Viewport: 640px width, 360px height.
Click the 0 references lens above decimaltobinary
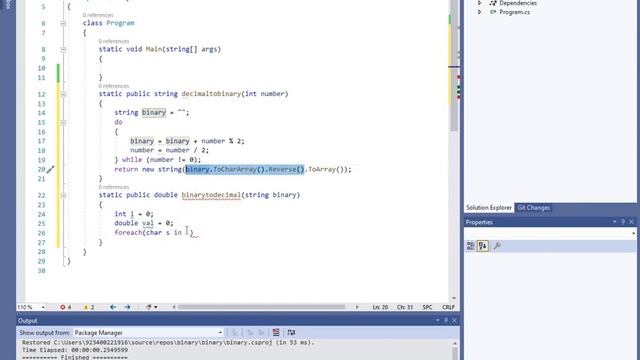113,86
